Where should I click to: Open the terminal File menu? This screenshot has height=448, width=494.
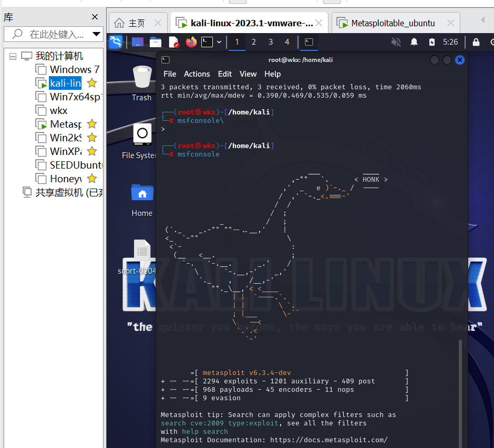(x=170, y=74)
